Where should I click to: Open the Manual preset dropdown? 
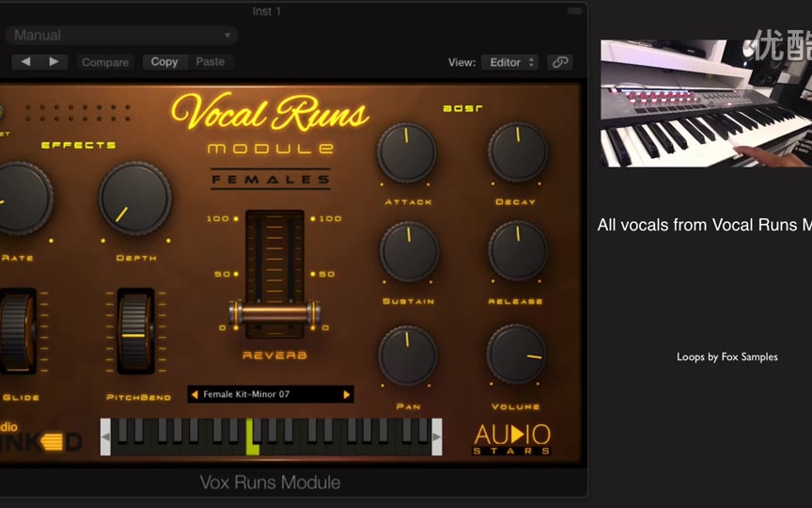[x=121, y=35]
